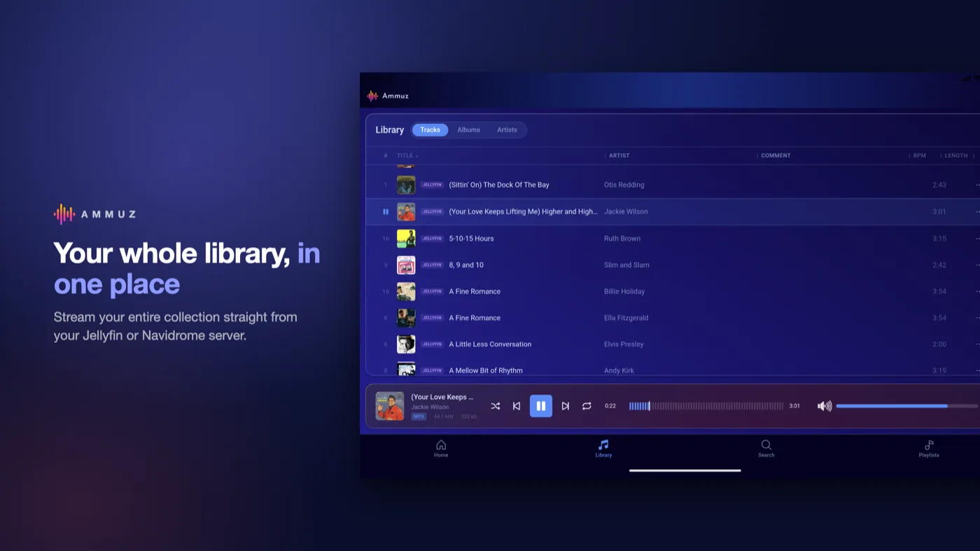
Task: Click artist Elvis Presley
Action: pyautogui.click(x=624, y=344)
